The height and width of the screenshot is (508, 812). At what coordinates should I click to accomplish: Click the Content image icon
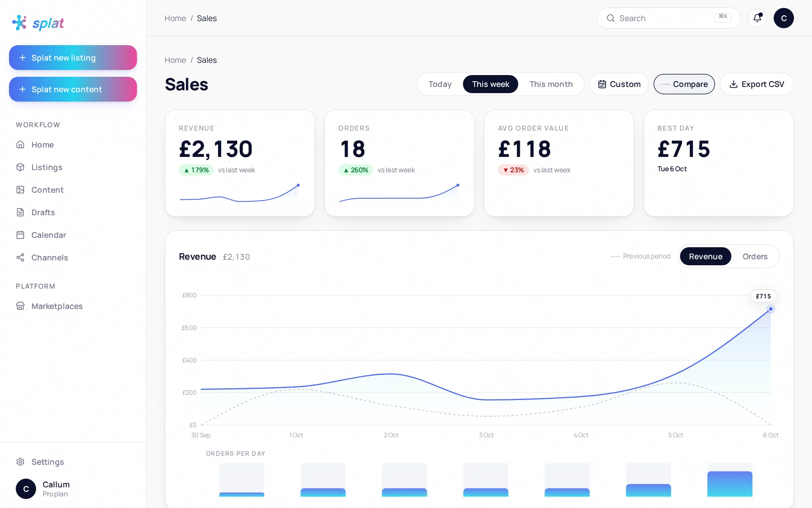[20, 190]
